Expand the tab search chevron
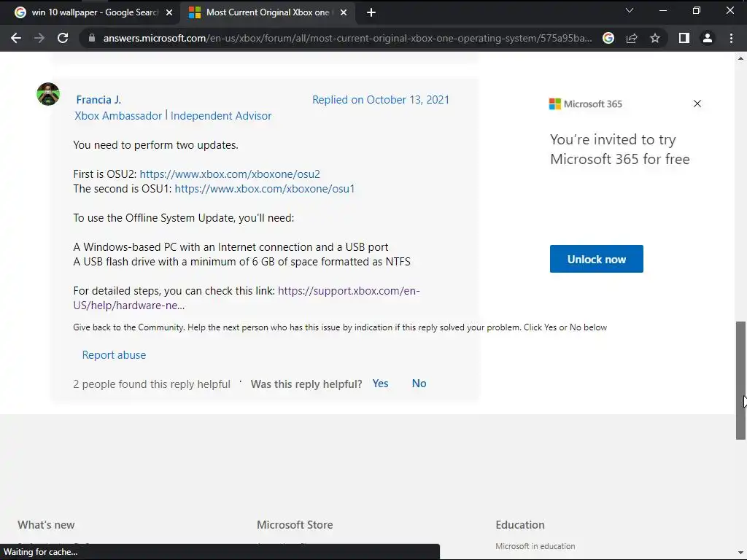747x560 pixels. [x=630, y=10]
